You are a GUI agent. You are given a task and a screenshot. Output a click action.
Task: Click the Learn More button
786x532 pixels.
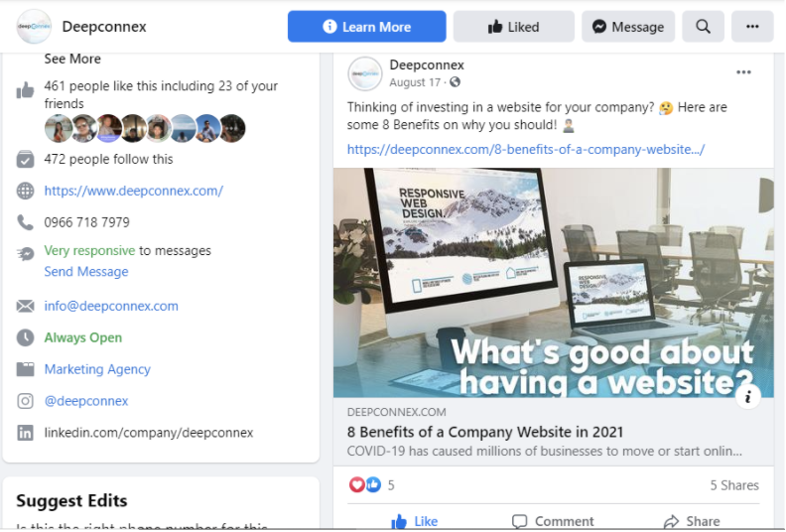coord(366,27)
